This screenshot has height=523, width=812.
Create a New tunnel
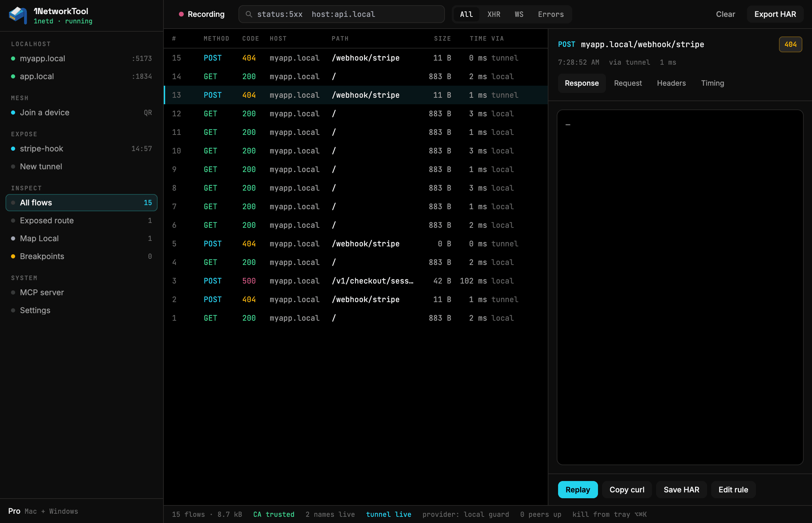82,167
